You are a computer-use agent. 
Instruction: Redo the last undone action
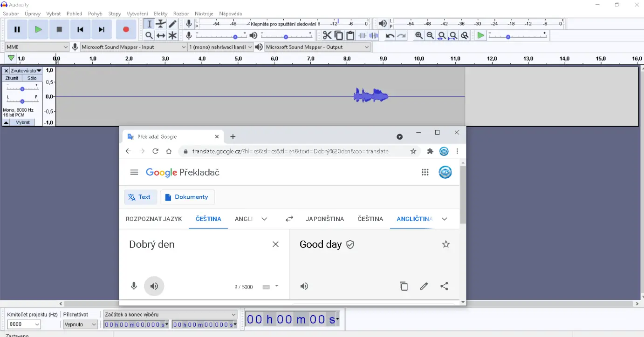pyautogui.click(x=402, y=35)
